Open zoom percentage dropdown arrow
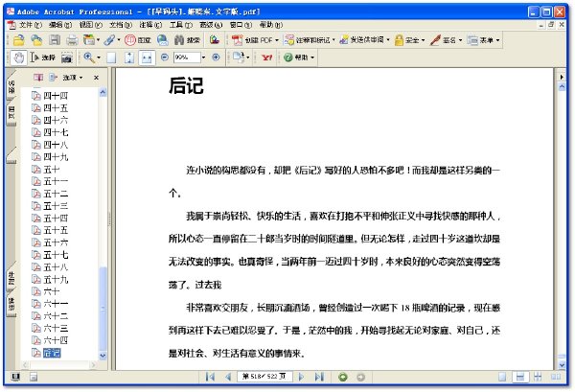The width and height of the screenshot is (575, 392). [203, 58]
